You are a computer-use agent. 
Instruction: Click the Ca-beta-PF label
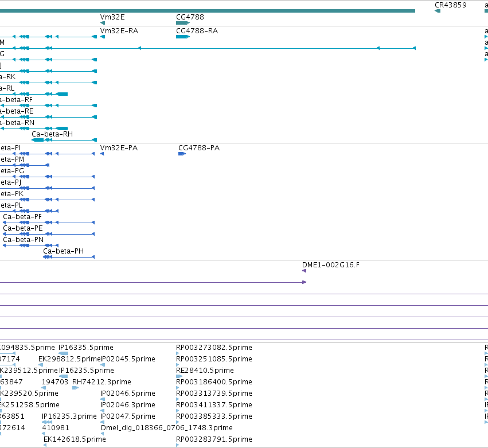click(22, 217)
